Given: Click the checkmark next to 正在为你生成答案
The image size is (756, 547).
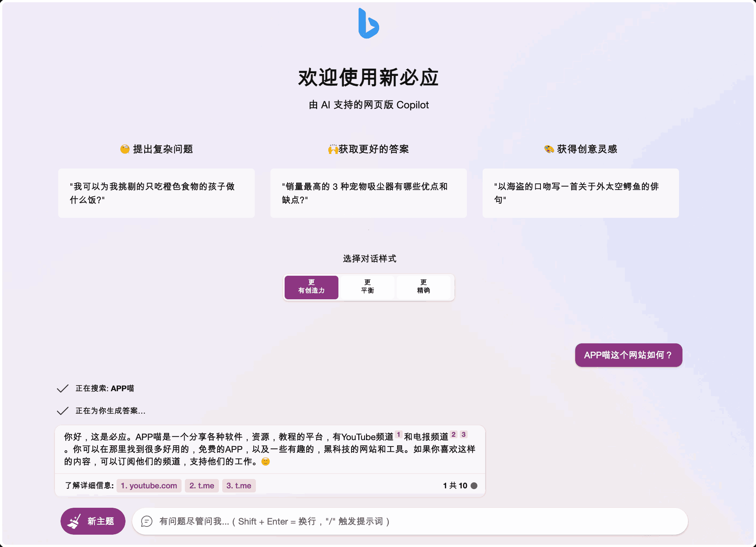Looking at the screenshot, I should pyautogui.click(x=62, y=411).
